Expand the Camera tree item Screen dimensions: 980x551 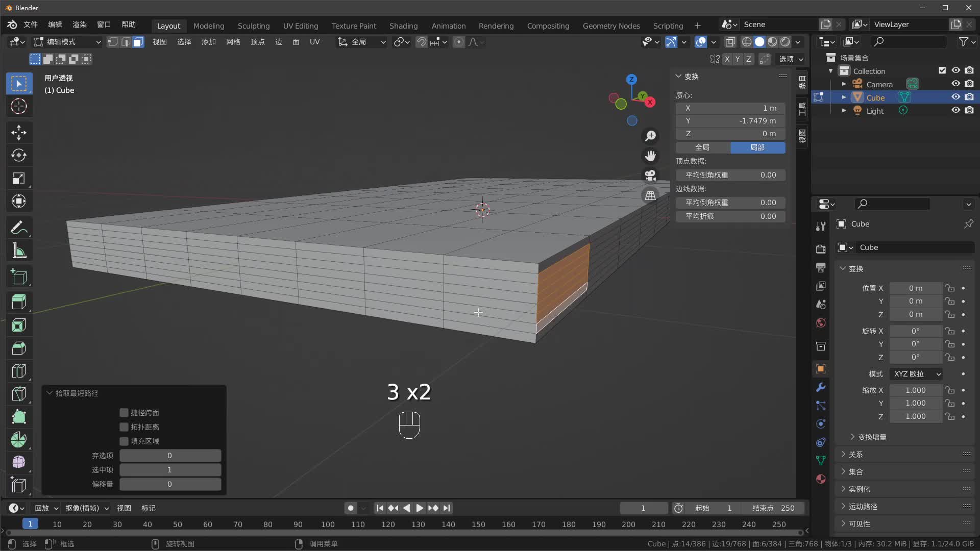(x=844, y=84)
